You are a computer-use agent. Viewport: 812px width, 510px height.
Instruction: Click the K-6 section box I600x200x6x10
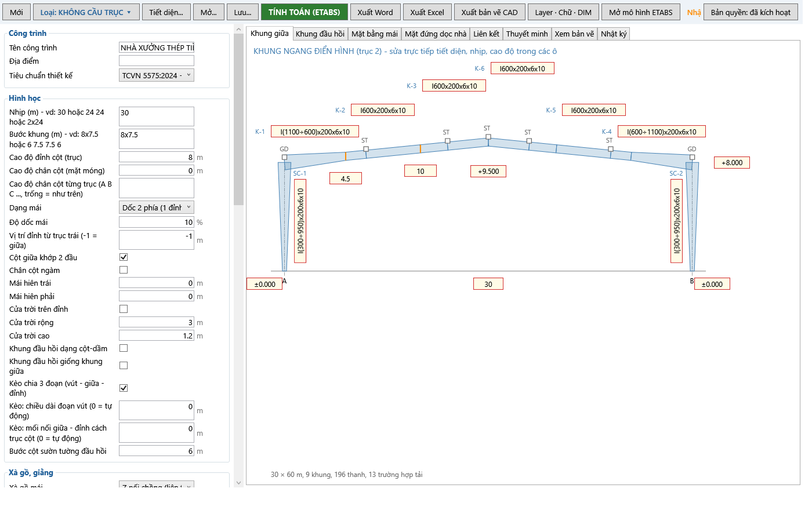[523, 68]
